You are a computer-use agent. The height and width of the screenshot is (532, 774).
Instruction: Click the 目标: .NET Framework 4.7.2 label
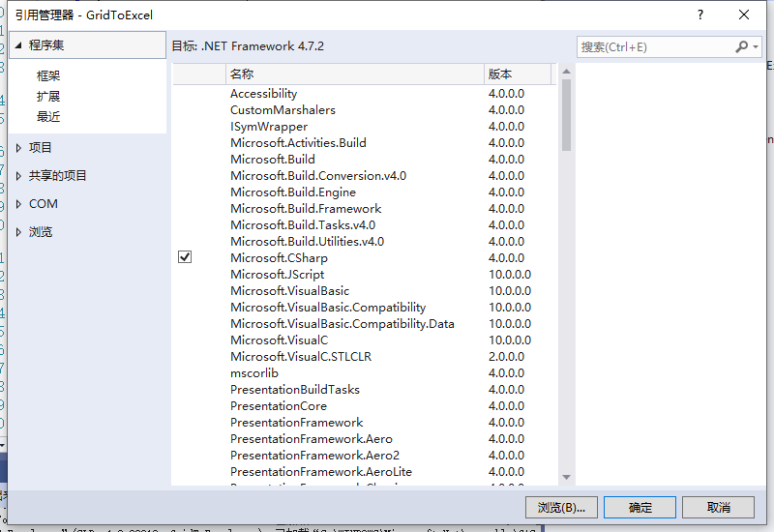tap(248, 46)
